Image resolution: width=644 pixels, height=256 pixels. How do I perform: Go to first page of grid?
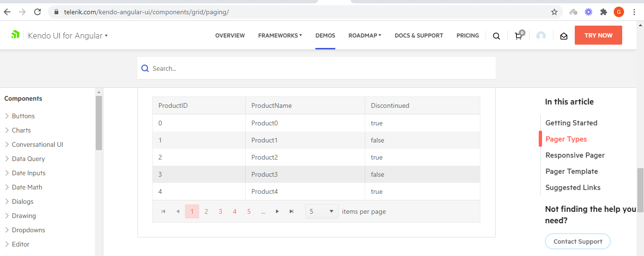(x=164, y=211)
